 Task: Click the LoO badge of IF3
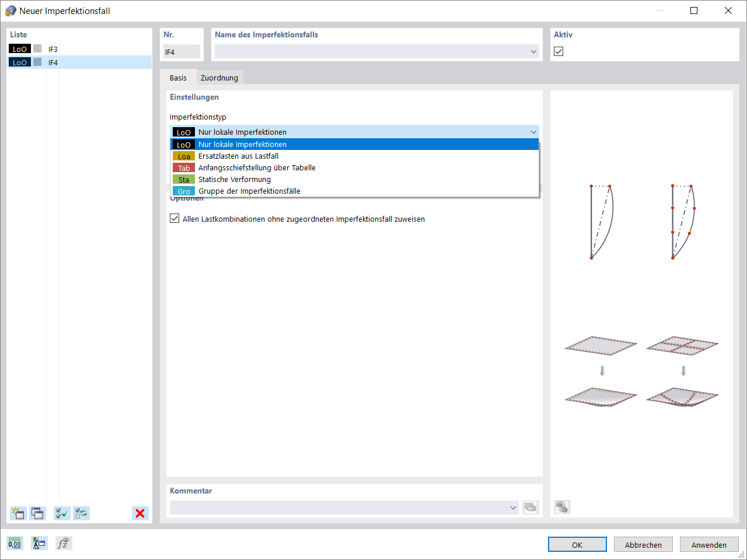[x=20, y=49]
